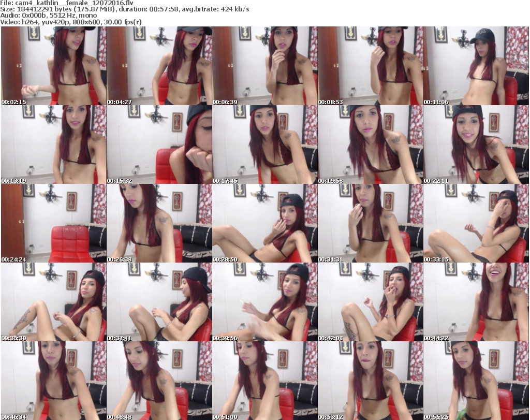
Task: Open the frame stamped 00:17:45
Action: (x=264, y=144)
